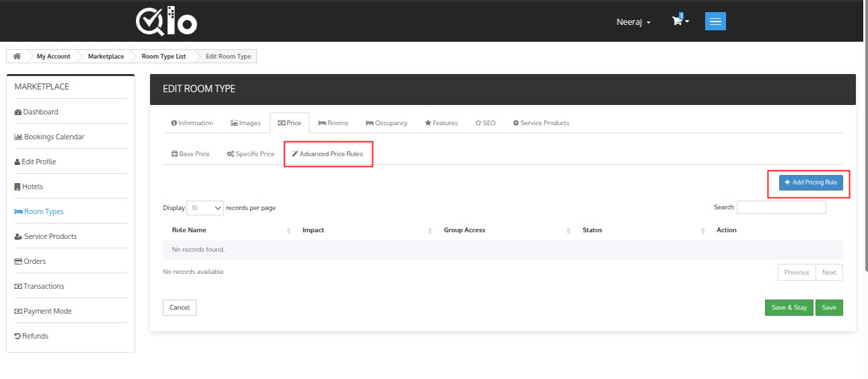Go to home via breadcrumb house icon
The height and width of the screenshot is (379, 868).
[x=17, y=57]
